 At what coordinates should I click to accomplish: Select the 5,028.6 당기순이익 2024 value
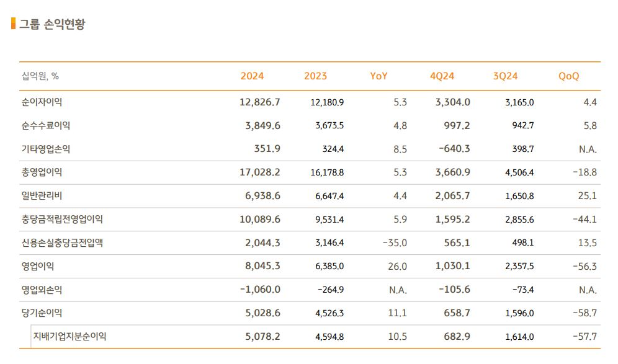(263, 313)
